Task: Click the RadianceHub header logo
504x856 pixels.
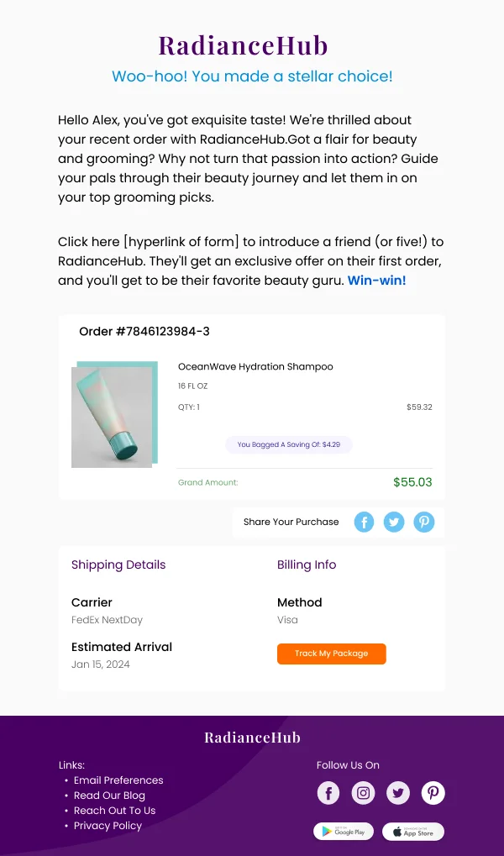Action: pyautogui.click(x=243, y=45)
